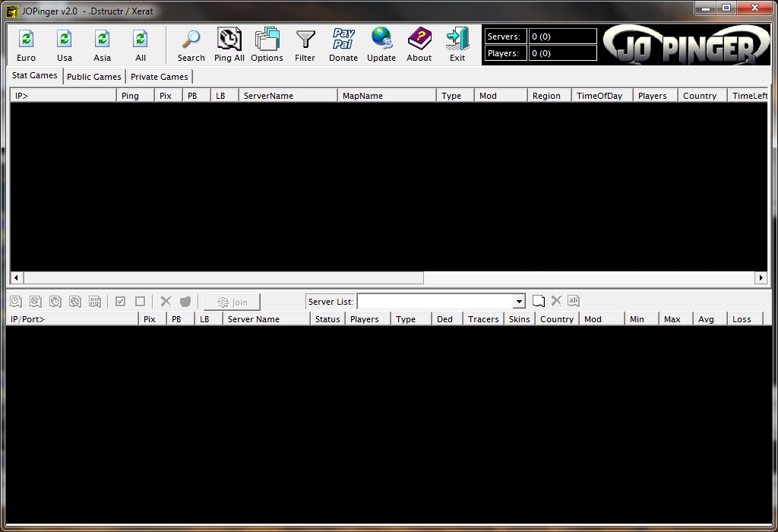Click the Status column header

(327, 319)
